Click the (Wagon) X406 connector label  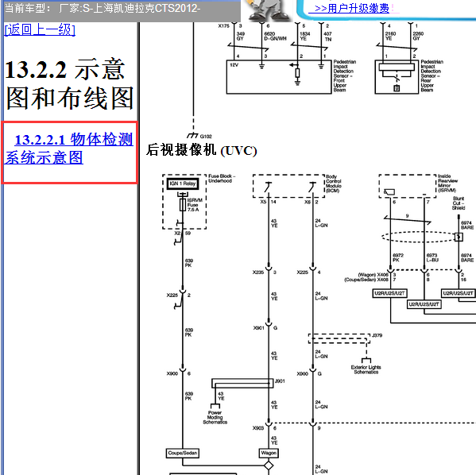tap(373, 274)
